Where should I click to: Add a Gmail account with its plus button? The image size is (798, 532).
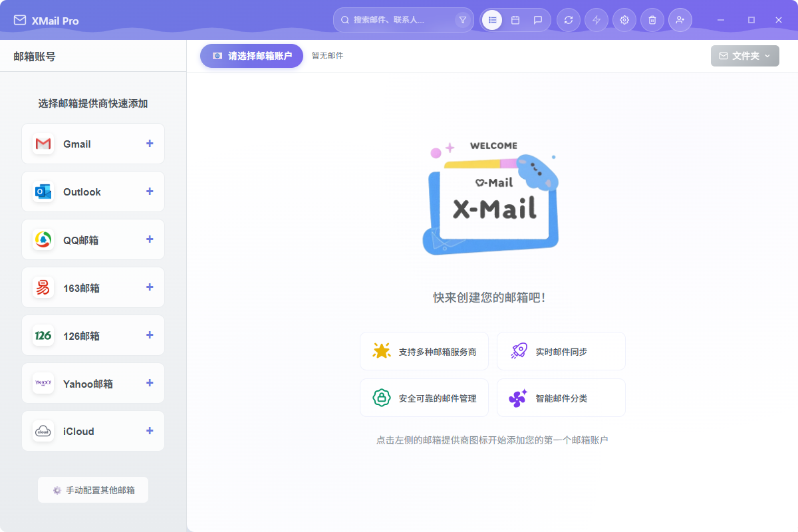pos(149,144)
